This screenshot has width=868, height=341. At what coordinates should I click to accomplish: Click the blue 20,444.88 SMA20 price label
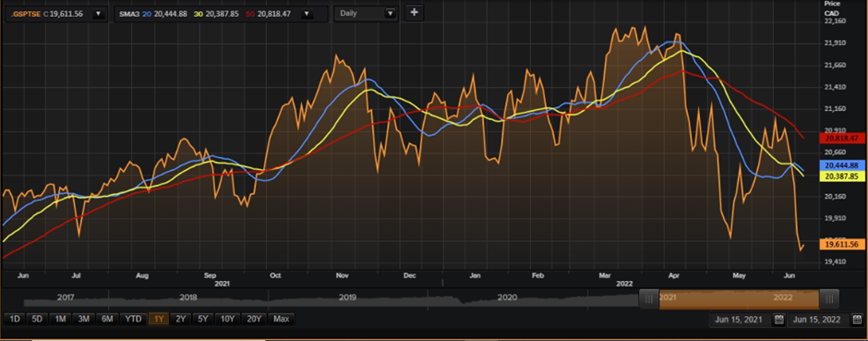[841, 165]
